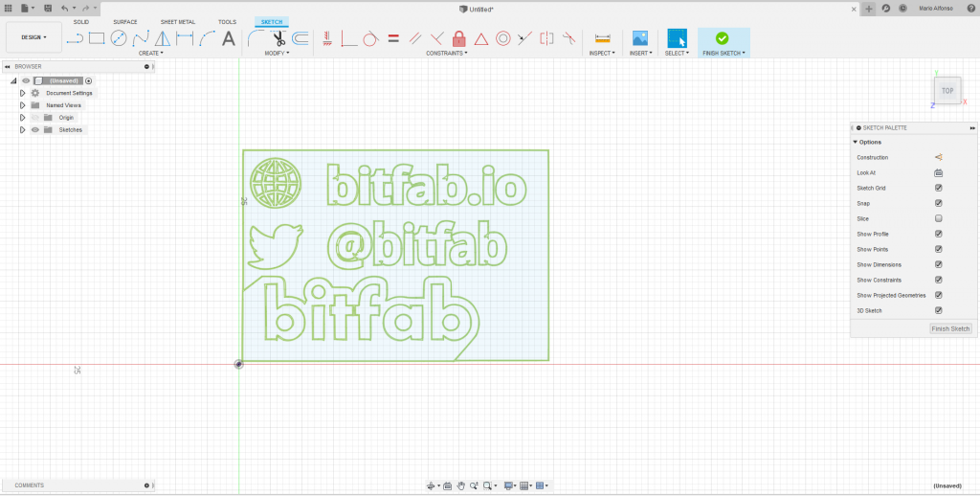This screenshot has width=980, height=496.
Task: Show the Origin folder with eye icon
Action: [35, 118]
